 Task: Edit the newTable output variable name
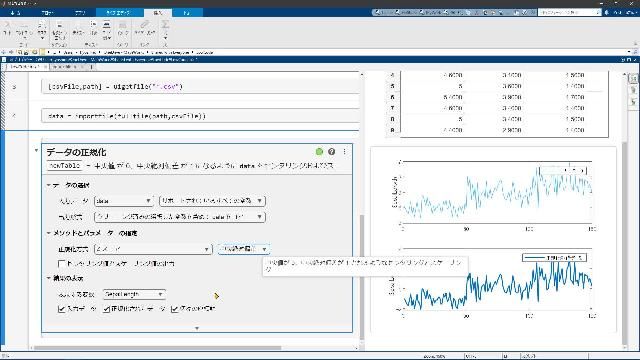tap(64, 166)
